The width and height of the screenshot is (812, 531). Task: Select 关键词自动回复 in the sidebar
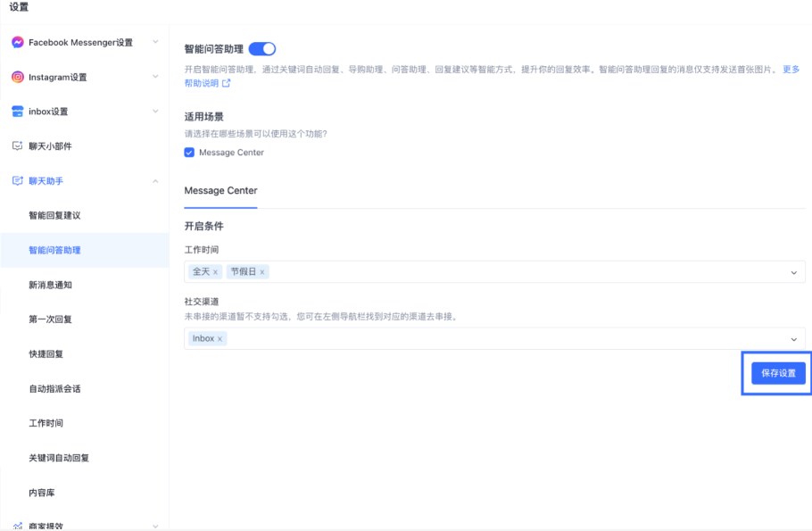coord(59,458)
